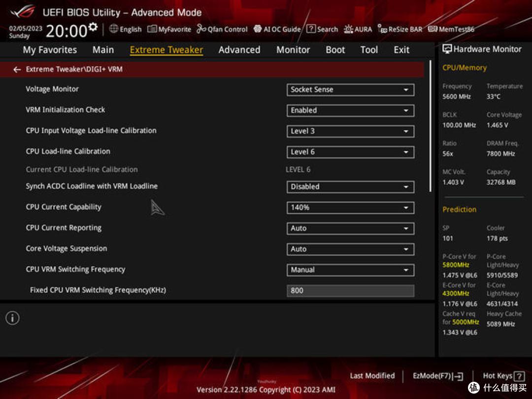This screenshot has height=399, width=532.
Task: Click the 02/05/2023 date text
Action: 26,28
